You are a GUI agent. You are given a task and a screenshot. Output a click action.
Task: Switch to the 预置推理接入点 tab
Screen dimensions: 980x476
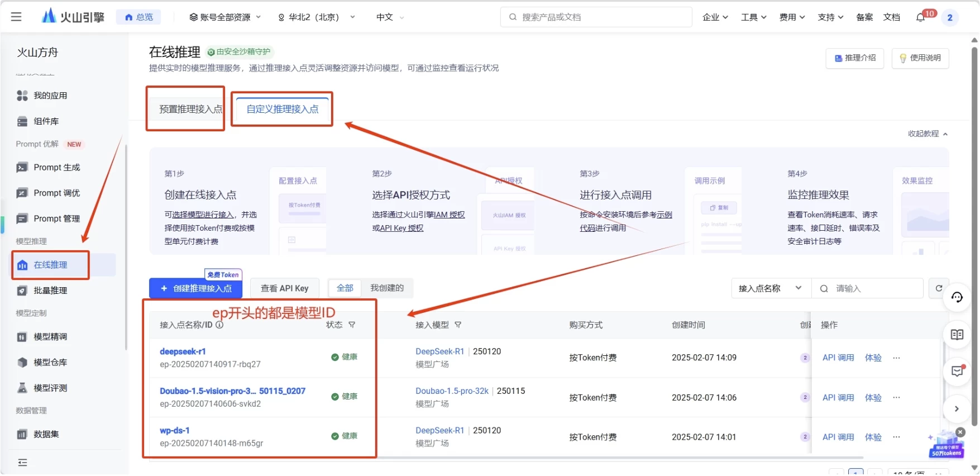click(190, 109)
